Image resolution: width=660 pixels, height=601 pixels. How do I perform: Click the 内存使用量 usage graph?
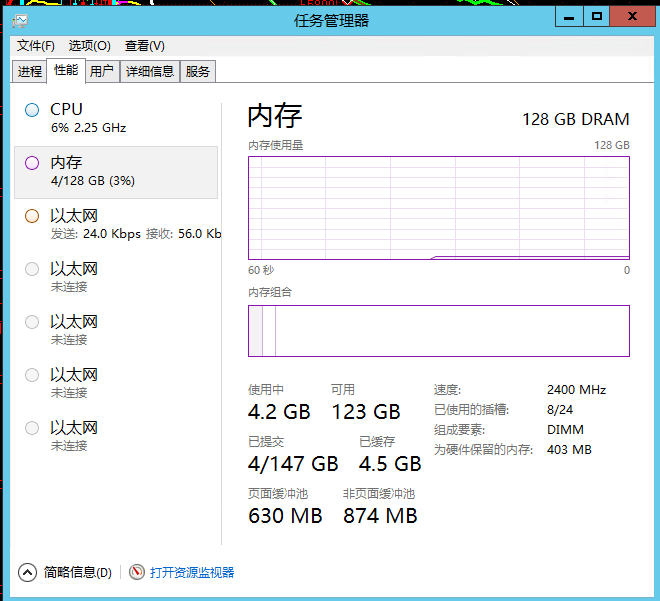(x=439, y=208)
